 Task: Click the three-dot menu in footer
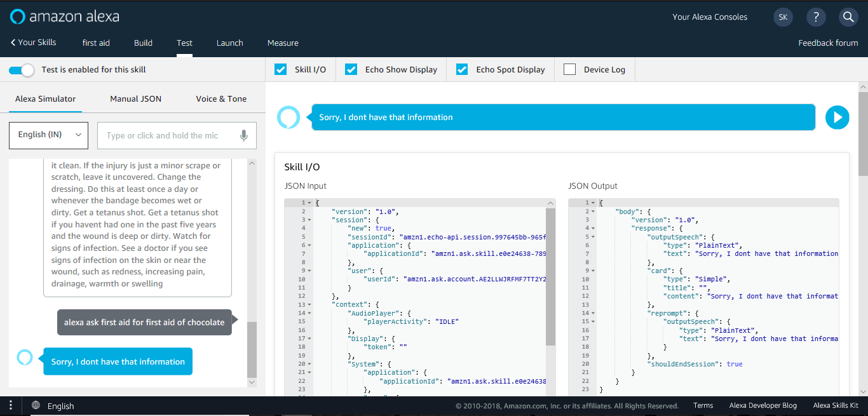(11, 406)
